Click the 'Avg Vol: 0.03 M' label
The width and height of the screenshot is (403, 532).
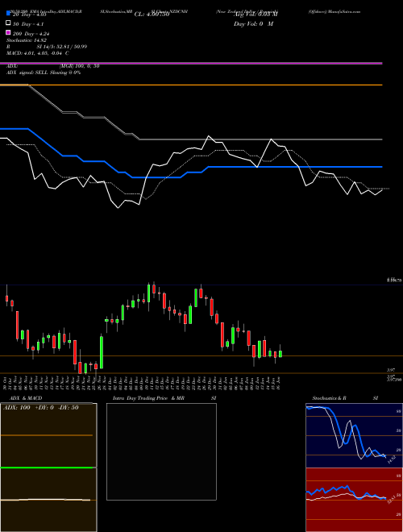[254, 15]
